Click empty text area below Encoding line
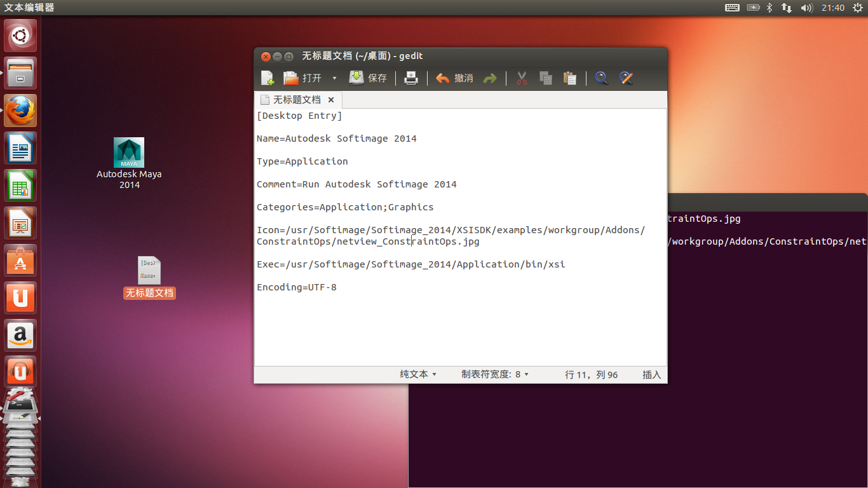This screenshot has width=868, height=488. pos(460,330)
